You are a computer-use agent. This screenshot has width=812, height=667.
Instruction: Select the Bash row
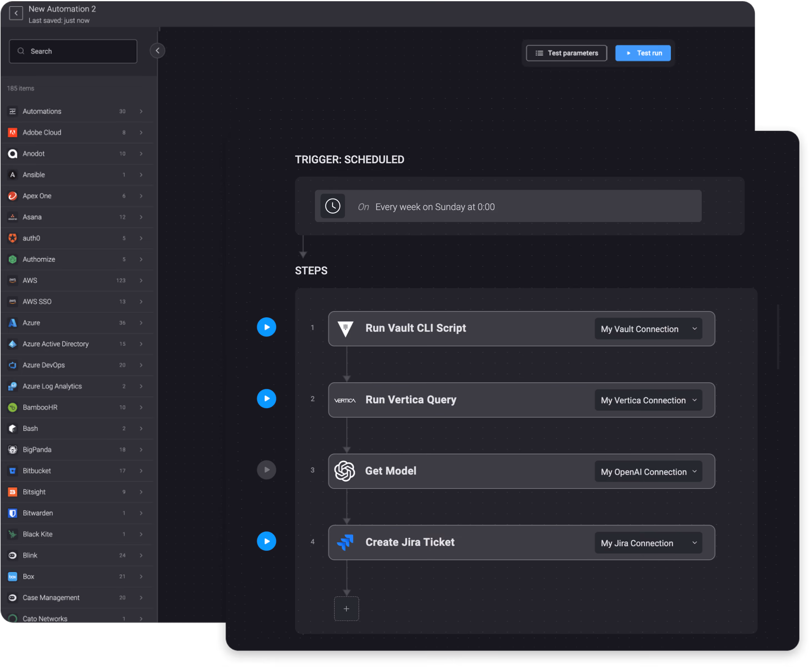pyautogui.click(x=77, y=428)
